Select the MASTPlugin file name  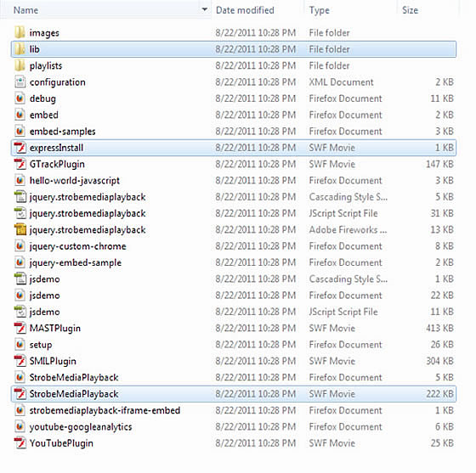pos(55,329)
